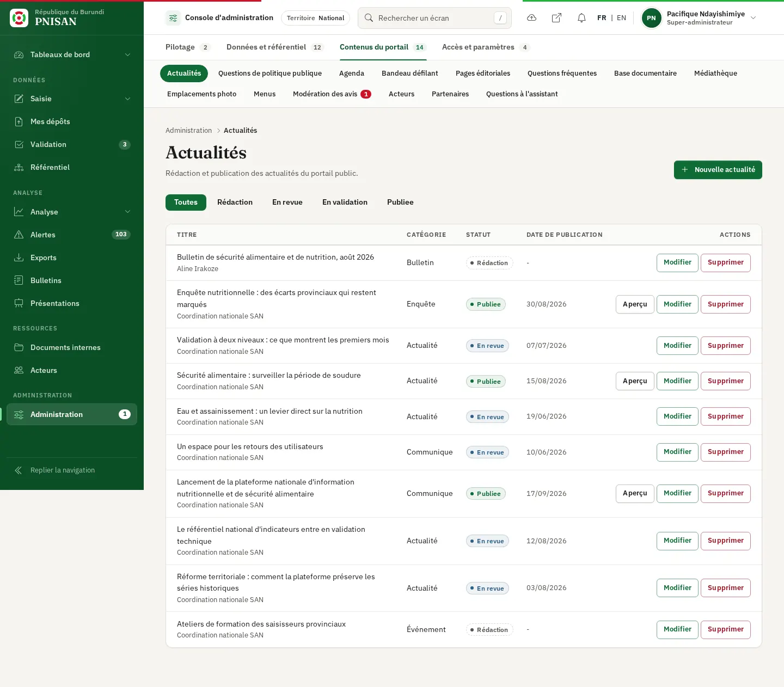
Task: Click the Bulletins sidebar icon
Action: click(x=19, y=280)
